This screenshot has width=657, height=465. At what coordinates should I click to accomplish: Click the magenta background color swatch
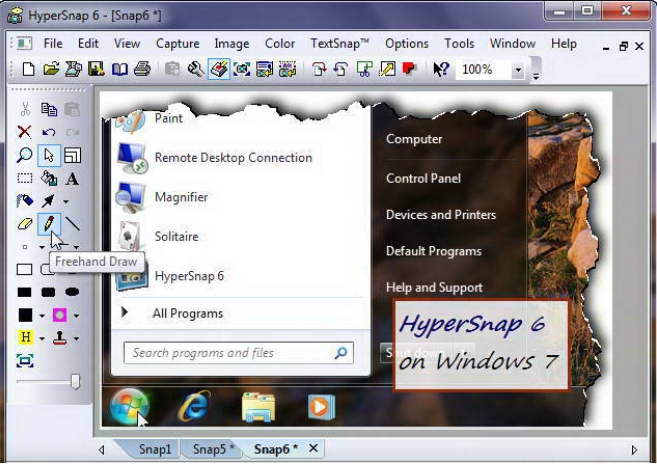tap(59, 315)
